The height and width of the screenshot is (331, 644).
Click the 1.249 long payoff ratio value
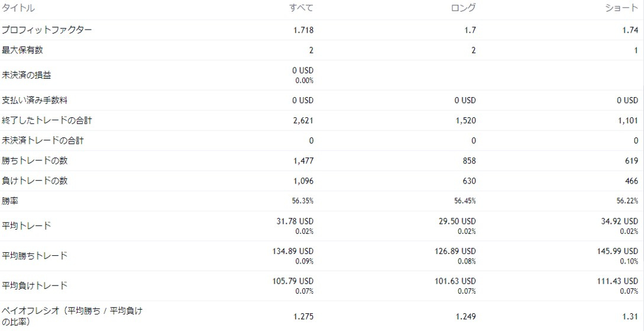point(465,316)
